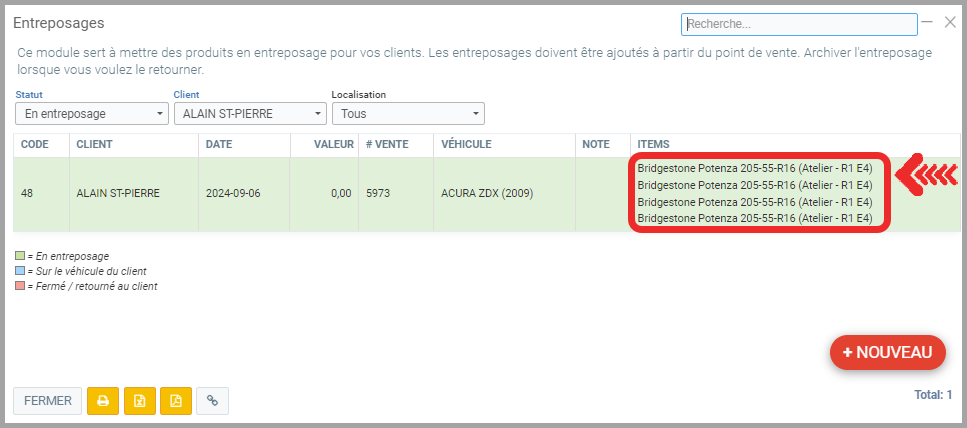Click the red Fermé legend swatch

(20, 286)
